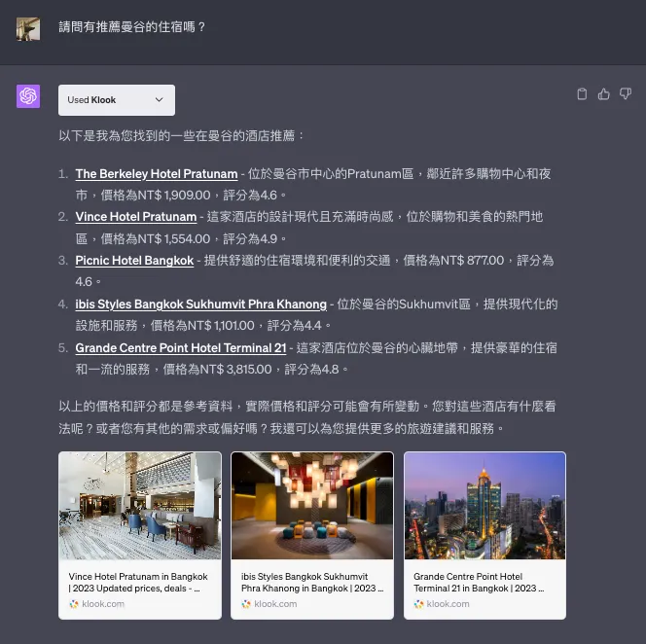Give the response a thumbs down
The image size is (646, 644).
point(626,94)
